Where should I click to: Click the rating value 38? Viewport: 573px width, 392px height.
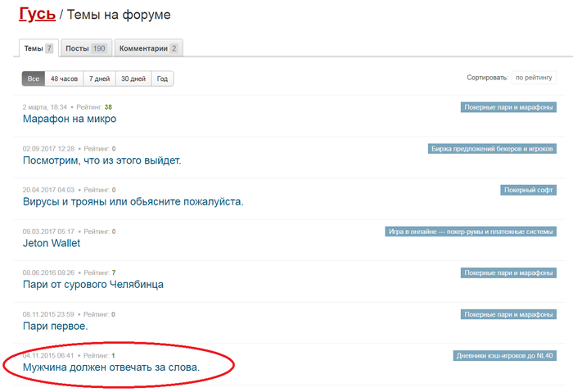pos(108,107)
